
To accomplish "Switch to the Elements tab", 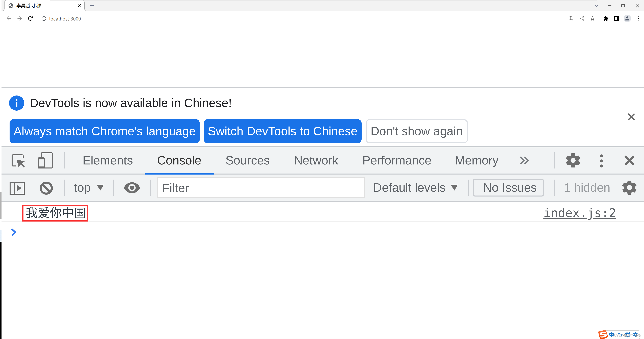I will pyautogui.click(x=108, y=160).
